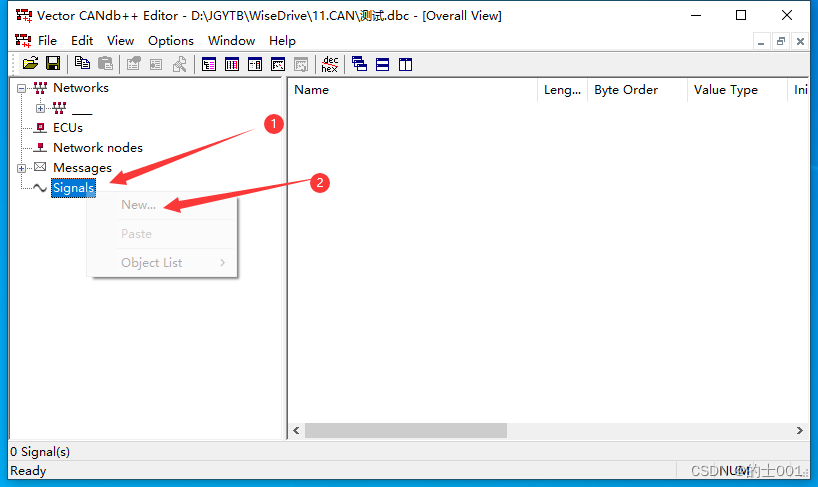Click the ECUs node icon
Image resolution: width=818 pixels, height=487 pixels.
[40, 128]
